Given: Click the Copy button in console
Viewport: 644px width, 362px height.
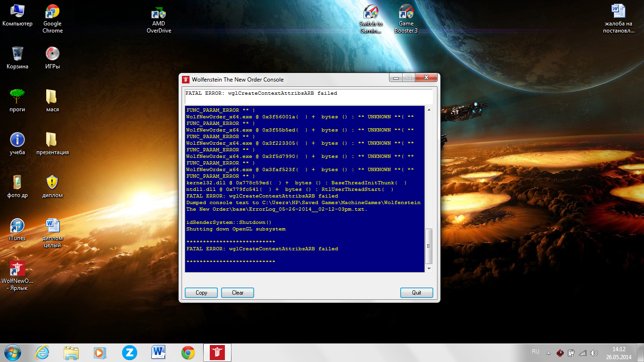Looking at the screenshot, I should tap(201, 293).
